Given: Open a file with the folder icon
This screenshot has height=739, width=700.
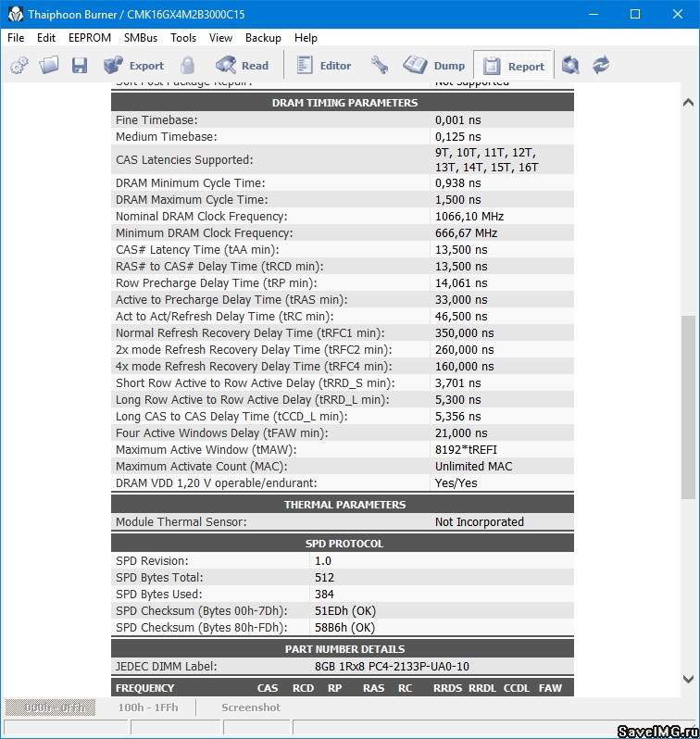Looking at the screenshot, I should point(49,66).
